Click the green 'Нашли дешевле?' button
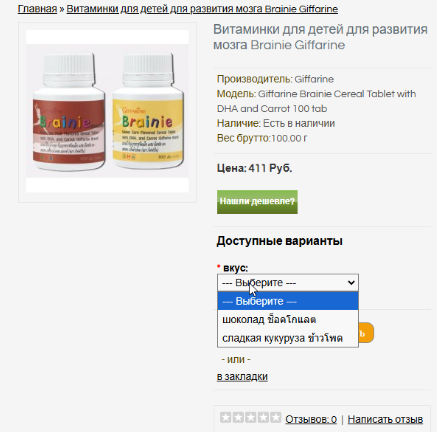The image size is (437, 432). click(257, 202)
